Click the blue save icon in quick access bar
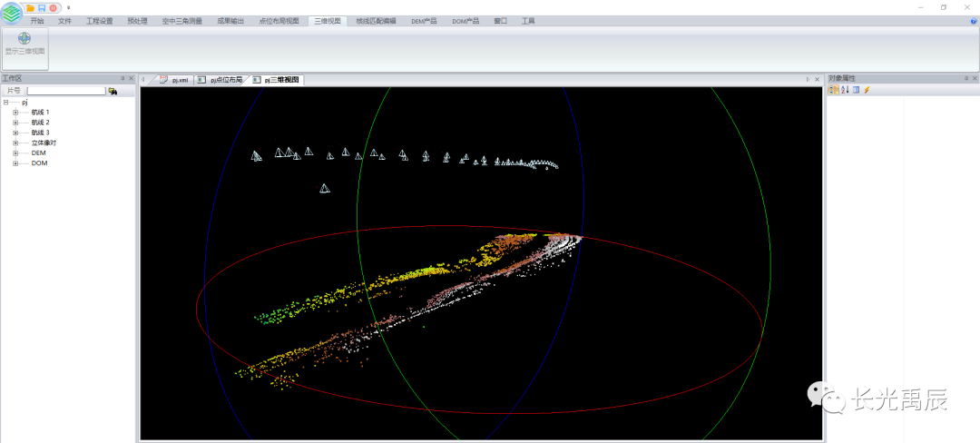Image resolution: width=980 pixels, height=443 pixels. tap(41, 7)
